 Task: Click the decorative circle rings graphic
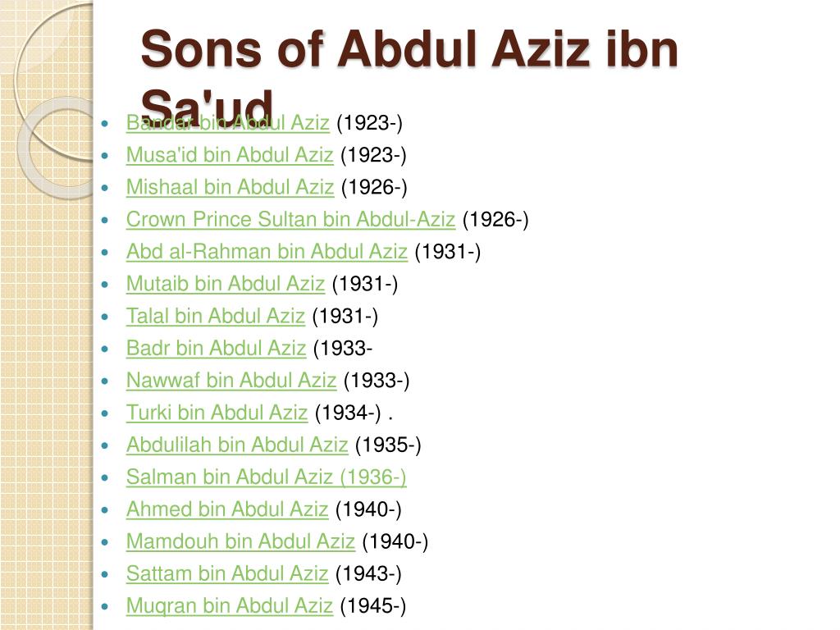point(53,99)
